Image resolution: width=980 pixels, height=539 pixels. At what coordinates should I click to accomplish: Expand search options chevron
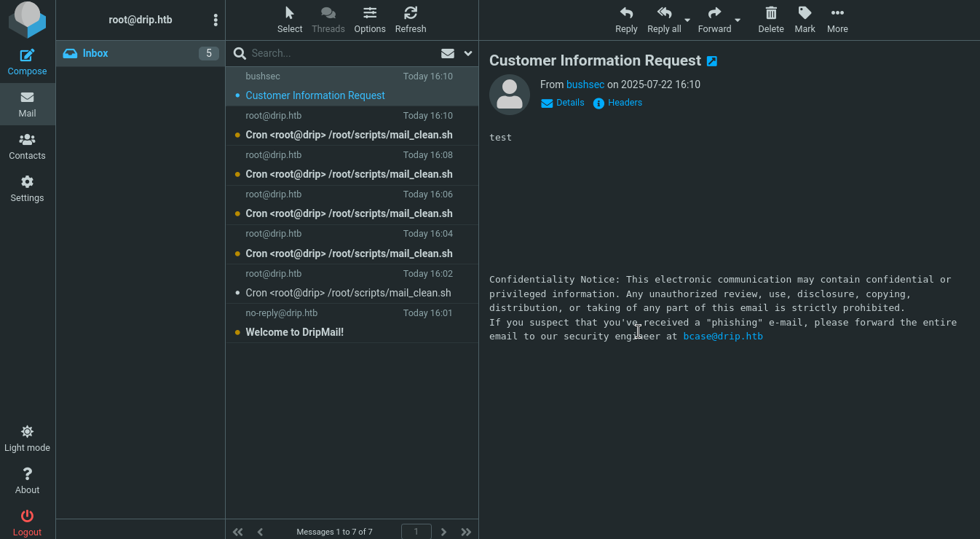468,53
